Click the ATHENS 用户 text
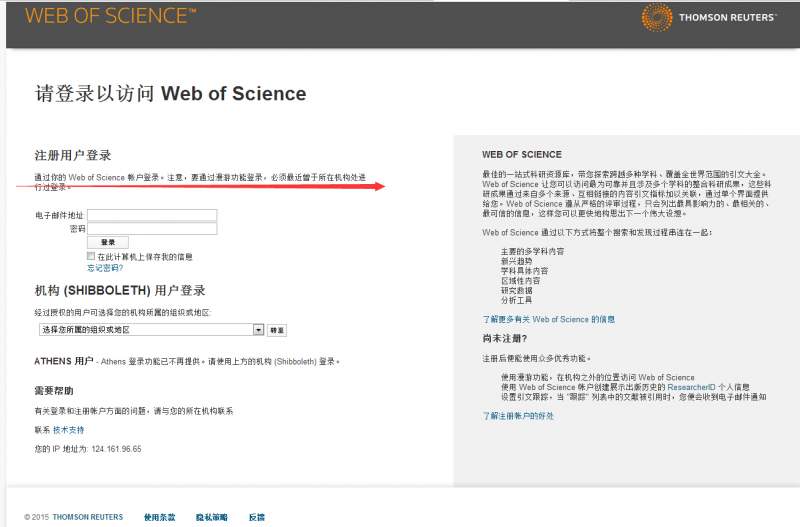 (64, 361)
